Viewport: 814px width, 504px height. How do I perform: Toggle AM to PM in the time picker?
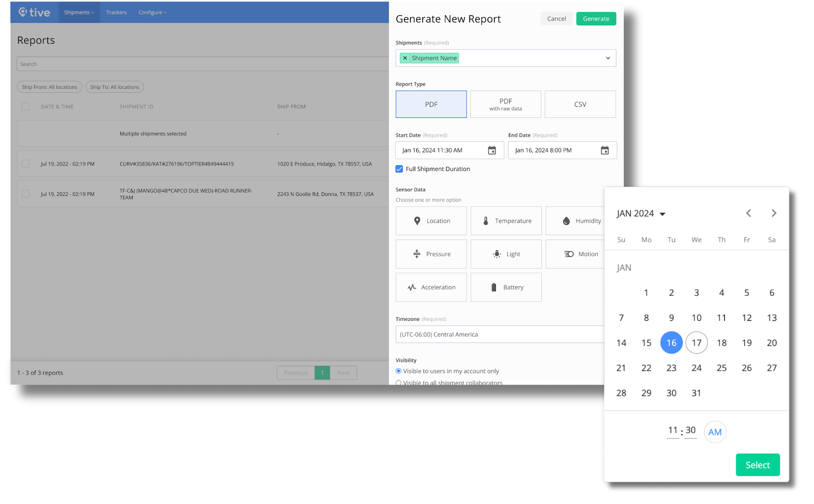point(714,431)
